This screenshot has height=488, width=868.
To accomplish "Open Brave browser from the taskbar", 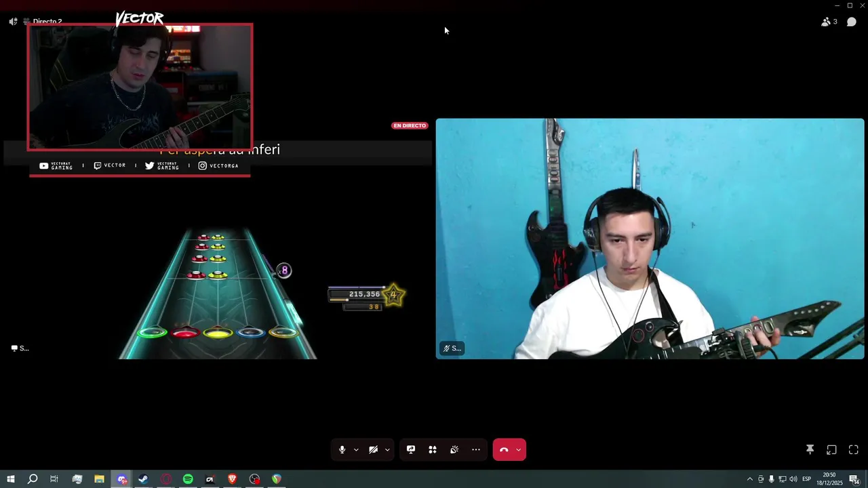I will tap(232, 479).
